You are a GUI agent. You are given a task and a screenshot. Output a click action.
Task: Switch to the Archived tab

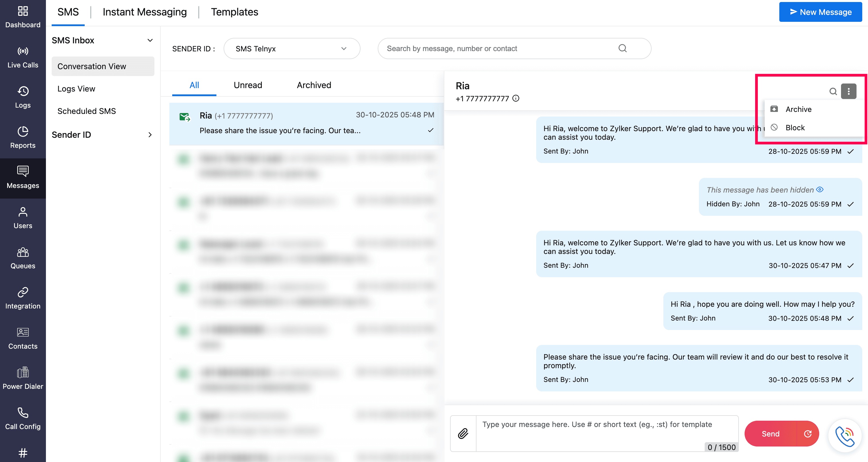[x=314, y=85]
